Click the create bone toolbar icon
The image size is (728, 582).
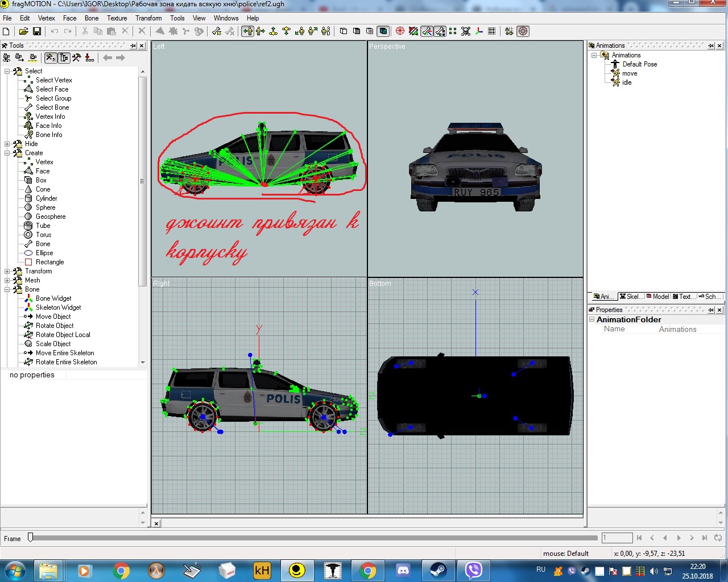point(217,31)
